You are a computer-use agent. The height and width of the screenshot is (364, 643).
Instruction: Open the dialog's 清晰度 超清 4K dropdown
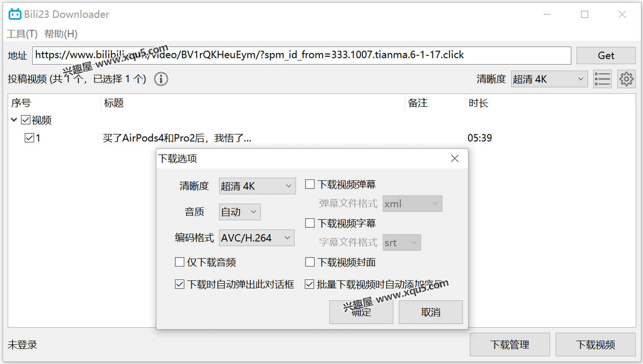[257, 186]
